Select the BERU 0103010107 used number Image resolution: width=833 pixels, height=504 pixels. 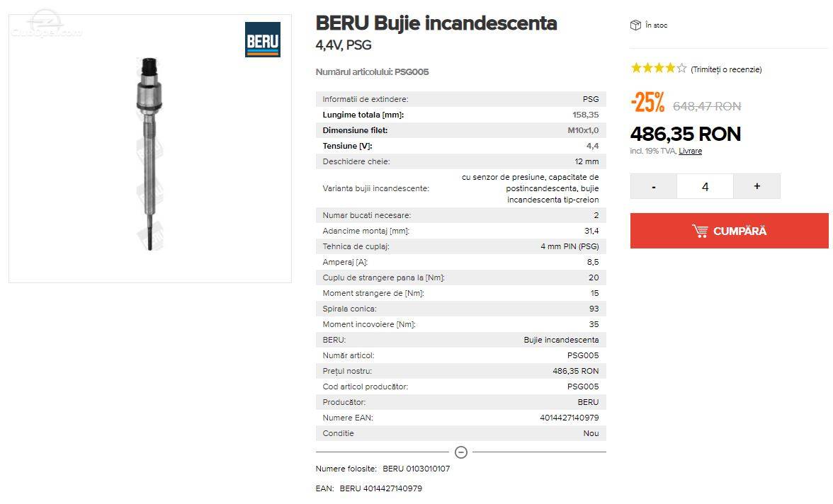coord(416,469)
